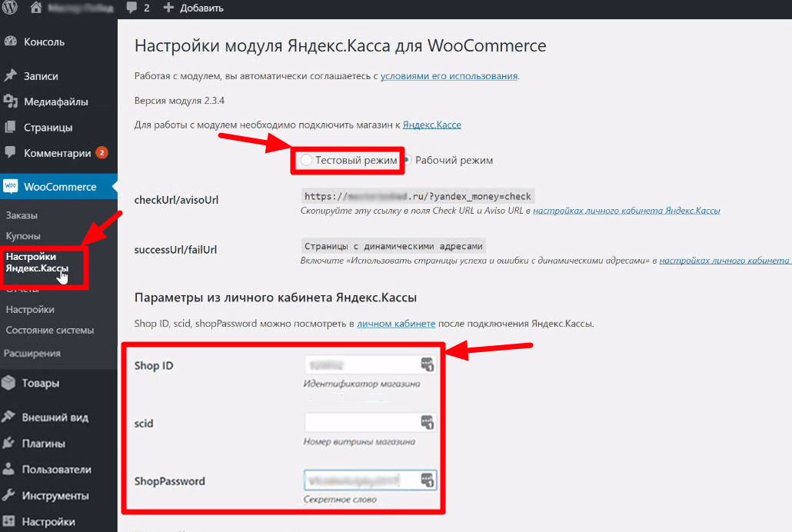The height and width of the screenshot is (532, 792).
Task: Click the bottom Настройки sliders icon
Action: pyautogui.click(x=8, y=521)
